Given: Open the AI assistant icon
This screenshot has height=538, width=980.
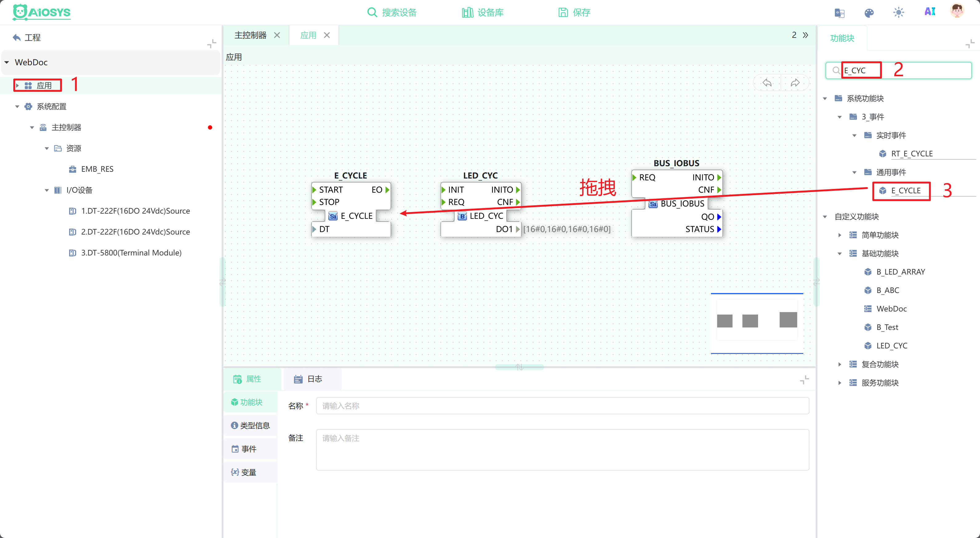Looking at the screenshot, I should (930, 12).
